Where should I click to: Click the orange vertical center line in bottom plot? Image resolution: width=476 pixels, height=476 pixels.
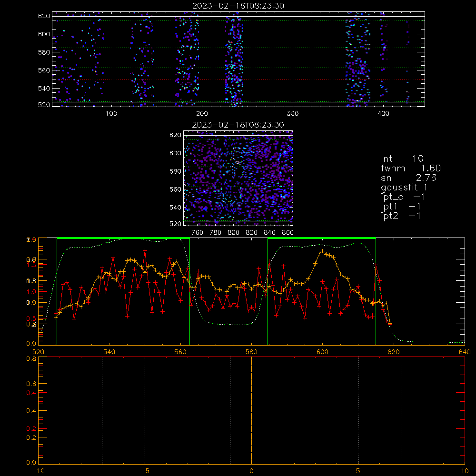pos(251,410)
